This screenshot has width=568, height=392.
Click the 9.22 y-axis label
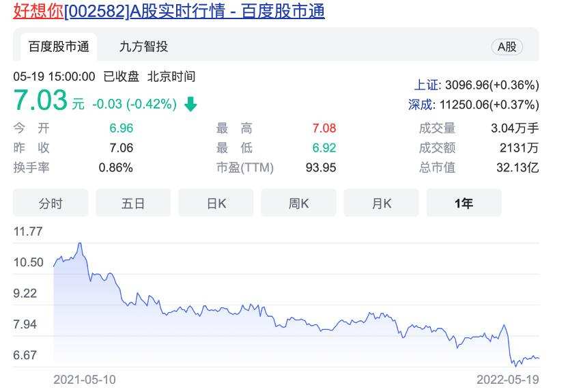25,293
